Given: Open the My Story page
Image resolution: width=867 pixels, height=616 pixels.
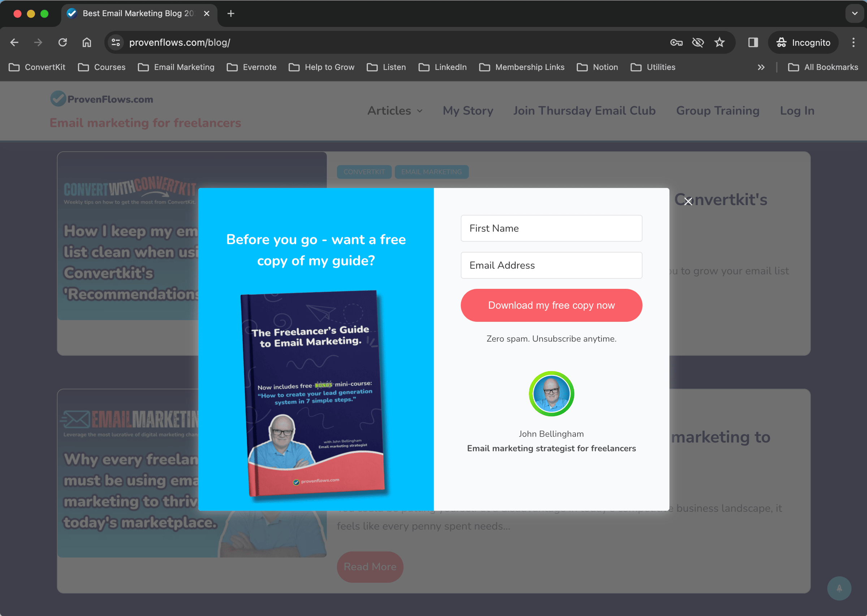Looking at the screenshot, I should coord(468,111).
